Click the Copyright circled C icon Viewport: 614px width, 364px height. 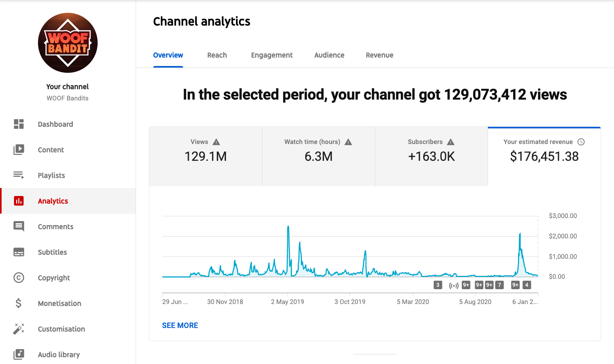coord(19,278)
